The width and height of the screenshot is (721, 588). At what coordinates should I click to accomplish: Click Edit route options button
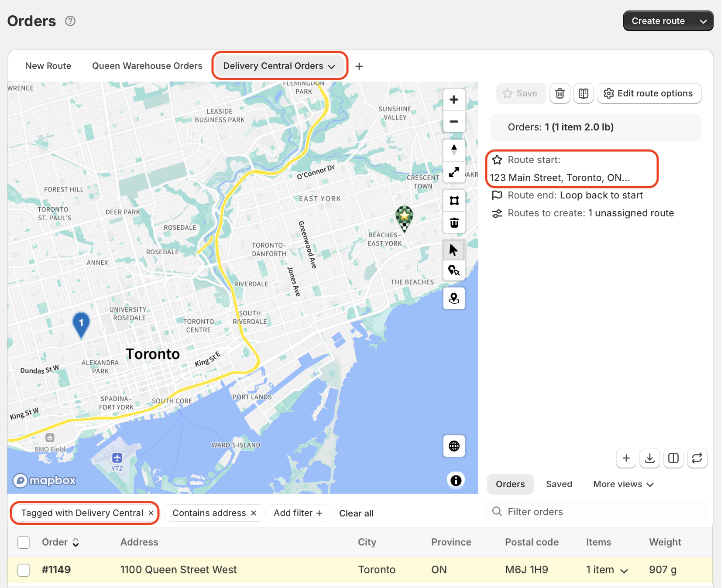click(x=649, y=93)
